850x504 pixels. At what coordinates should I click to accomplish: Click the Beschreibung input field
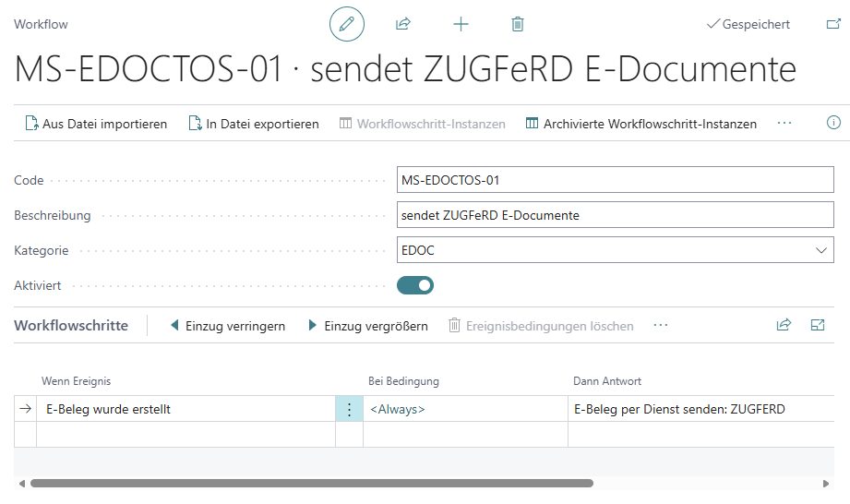[x=616, y=215]
